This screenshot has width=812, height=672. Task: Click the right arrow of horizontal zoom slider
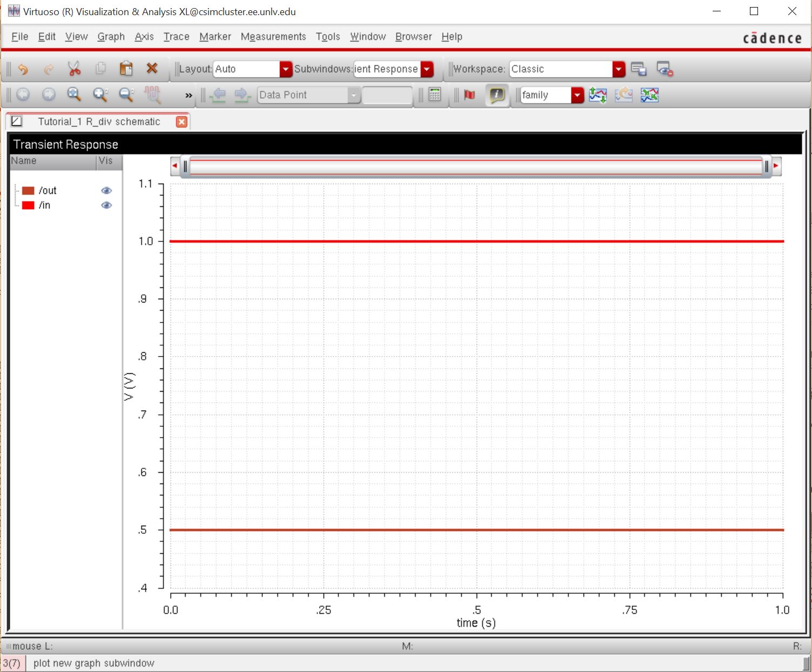pyautogui.click(x=776, y=166)
